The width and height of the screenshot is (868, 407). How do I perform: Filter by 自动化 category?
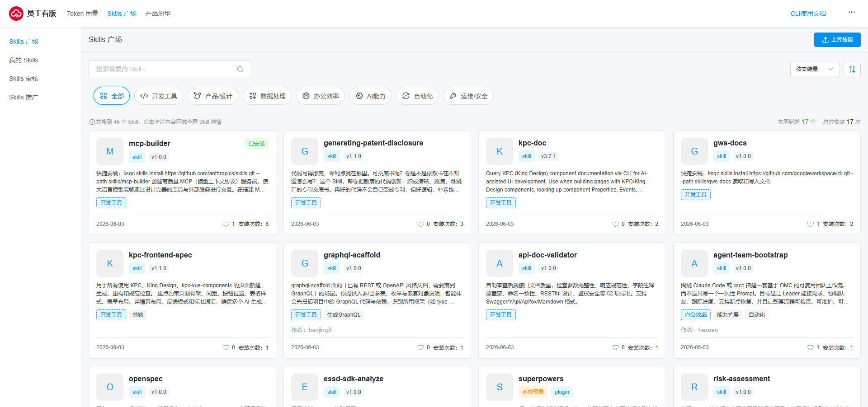417,96
